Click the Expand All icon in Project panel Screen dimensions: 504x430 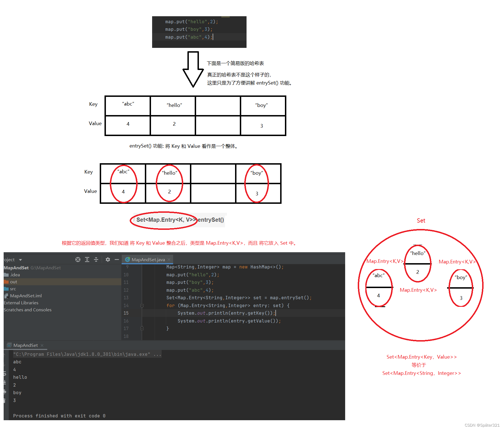87,260
